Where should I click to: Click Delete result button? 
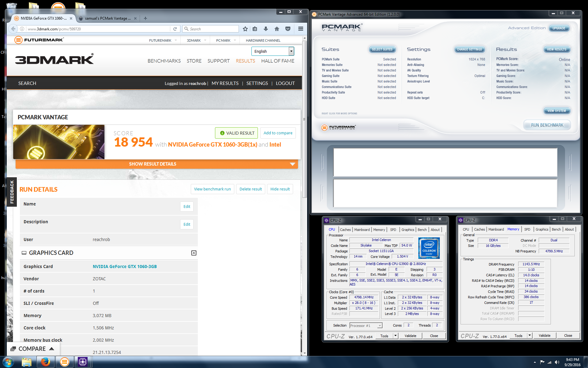pyautogui.click(x=251, y=189)
